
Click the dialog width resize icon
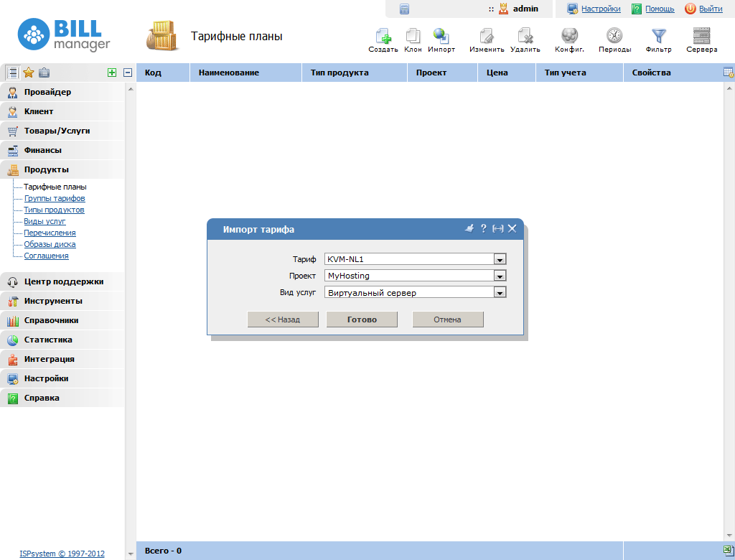click(498, 228)
